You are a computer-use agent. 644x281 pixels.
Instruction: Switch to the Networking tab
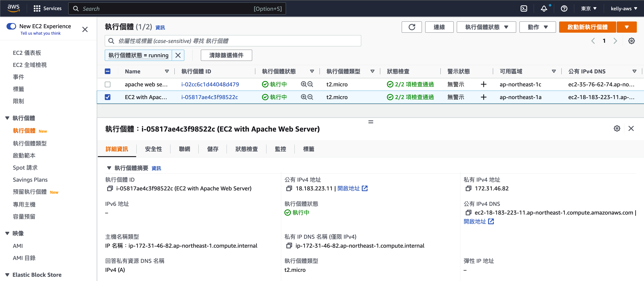tap(185, 149)
